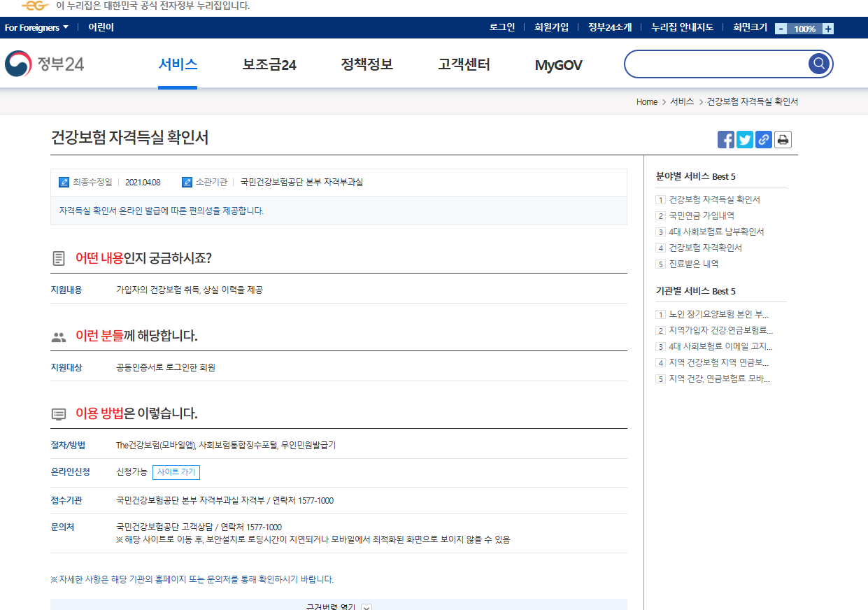Copy the page URL using the link icon
Image resolution: width=868 pixels, height=610 pixels.
[x=763, y=139]
